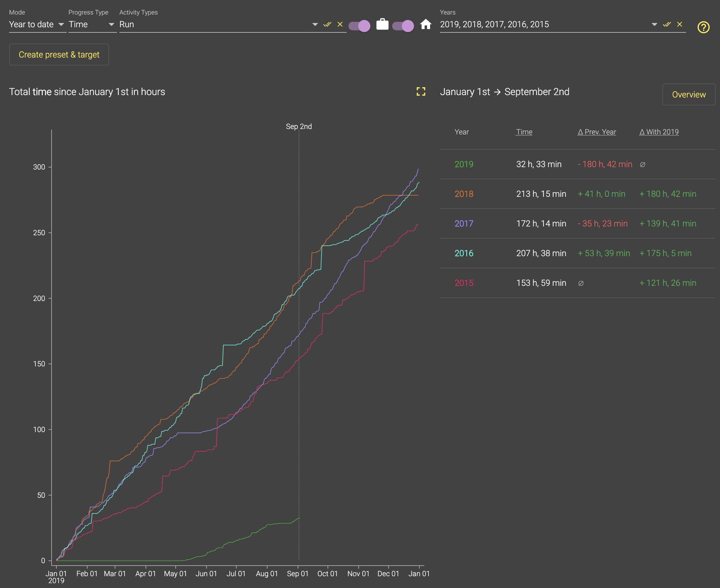Expand the Years dropdown arrow
The height and width of the screenshot is (588, 720).
pos(655,25)
